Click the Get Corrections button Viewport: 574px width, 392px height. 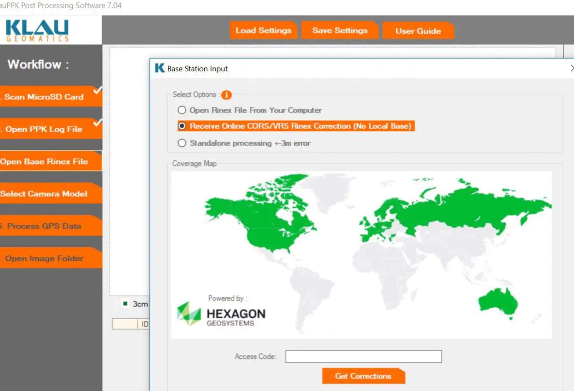tap(363, 376)
